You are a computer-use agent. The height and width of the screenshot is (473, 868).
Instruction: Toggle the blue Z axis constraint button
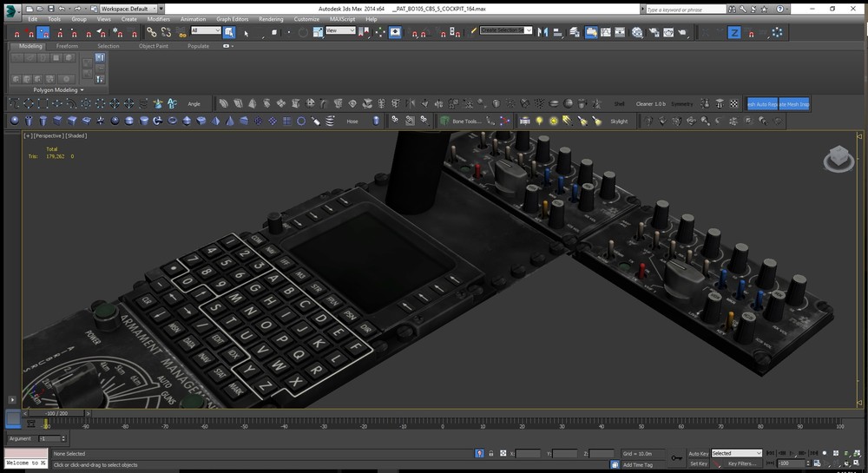(x=734, y=32)
